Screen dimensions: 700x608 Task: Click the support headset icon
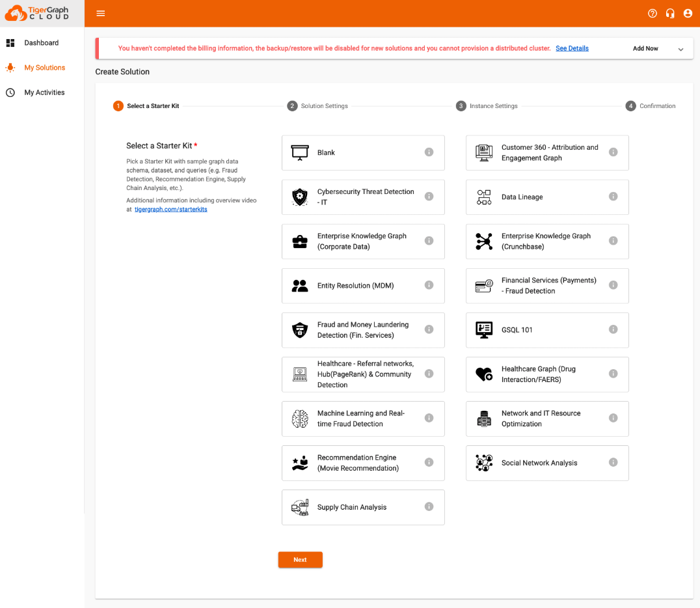(x=670, y=14)
